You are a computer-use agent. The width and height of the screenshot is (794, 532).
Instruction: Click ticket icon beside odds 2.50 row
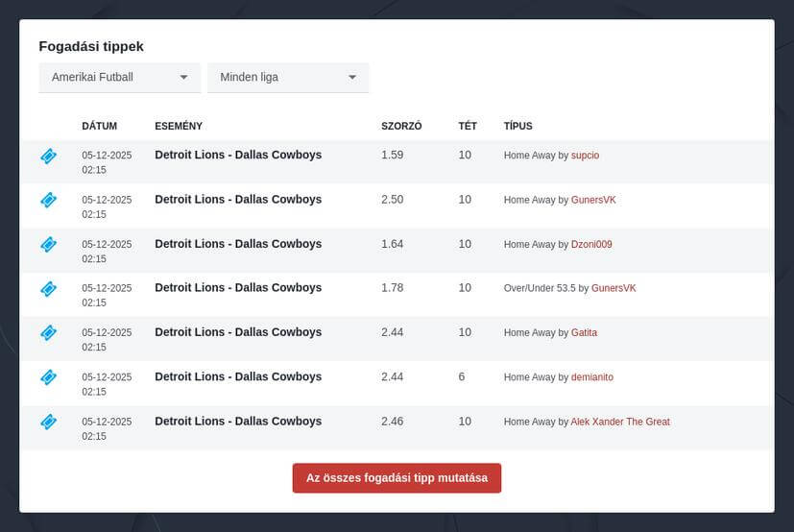click(x=49, y=200)
